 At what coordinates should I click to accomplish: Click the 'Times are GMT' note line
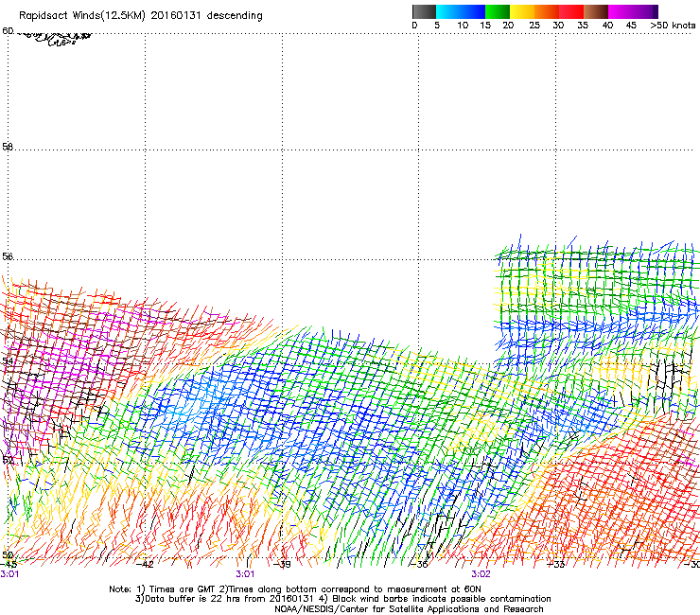(x=294, y=589)
